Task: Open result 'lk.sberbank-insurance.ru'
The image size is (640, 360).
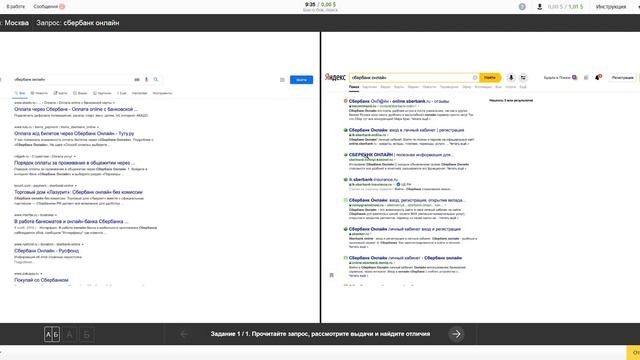Action: coord(373,179)
